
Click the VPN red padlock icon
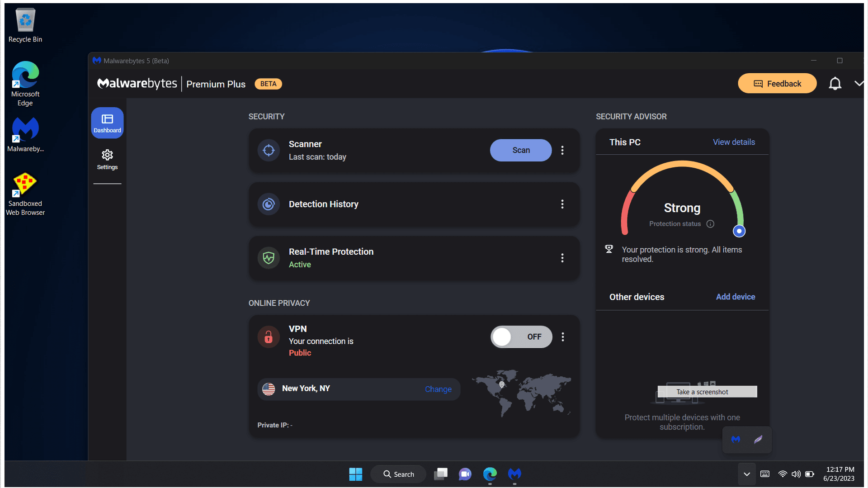click(269, 337)
